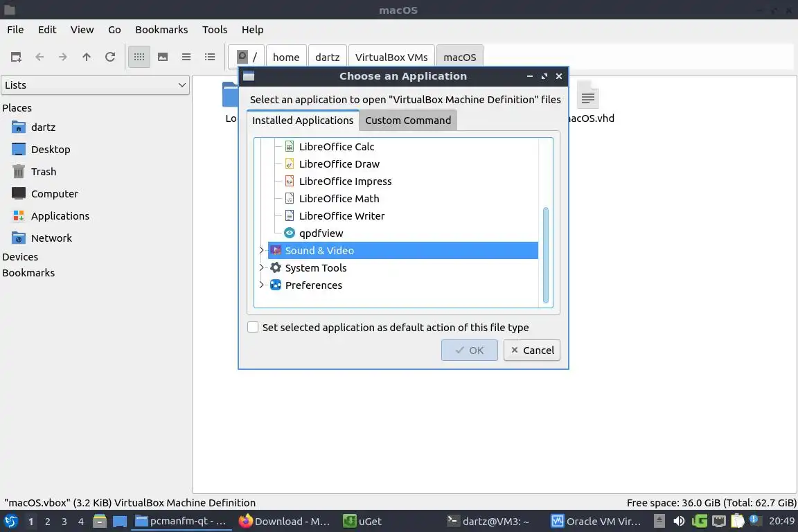Navigate to home in path bar

286,57
